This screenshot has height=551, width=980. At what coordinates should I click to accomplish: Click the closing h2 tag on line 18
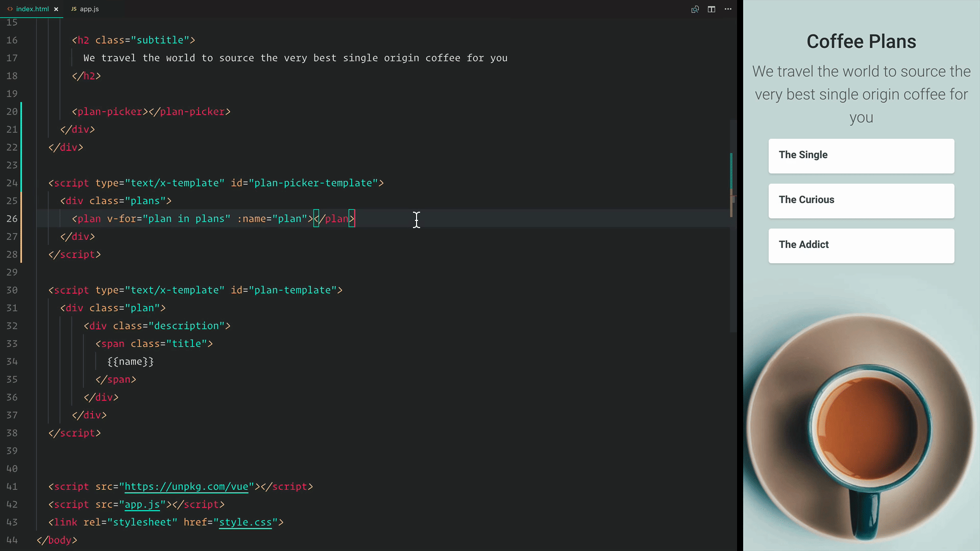(86, 76)
